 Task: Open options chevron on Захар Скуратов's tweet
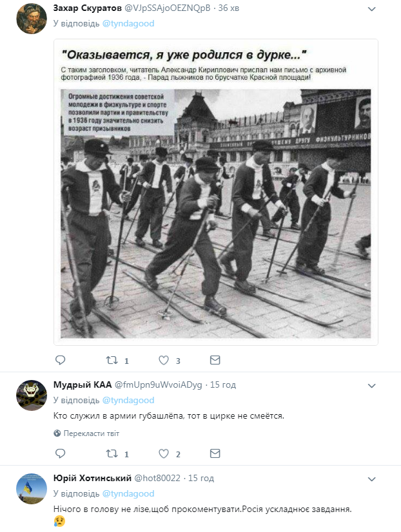coord(372,9)
